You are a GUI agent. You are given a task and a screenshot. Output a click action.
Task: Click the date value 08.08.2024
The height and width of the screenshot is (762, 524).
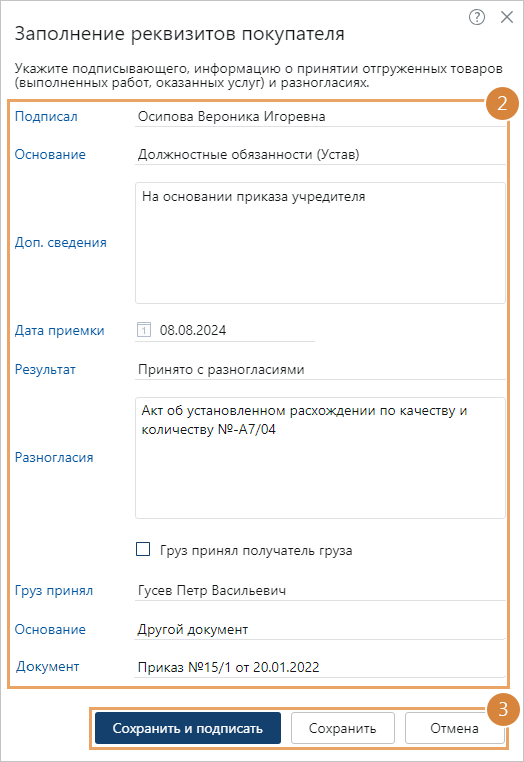[193, 330]
